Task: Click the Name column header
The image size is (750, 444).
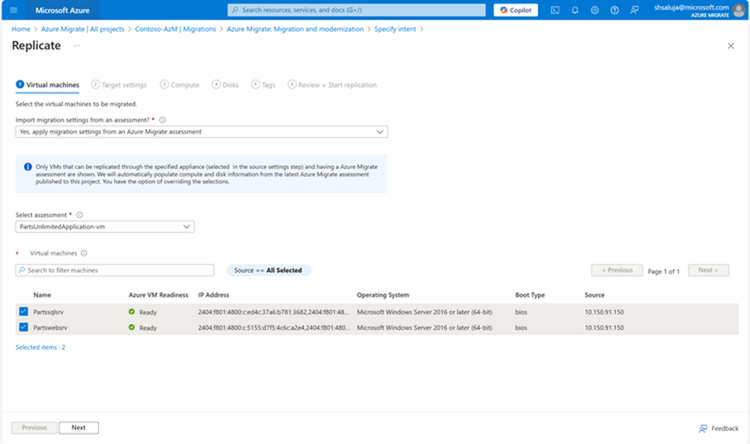Action: 42,295
